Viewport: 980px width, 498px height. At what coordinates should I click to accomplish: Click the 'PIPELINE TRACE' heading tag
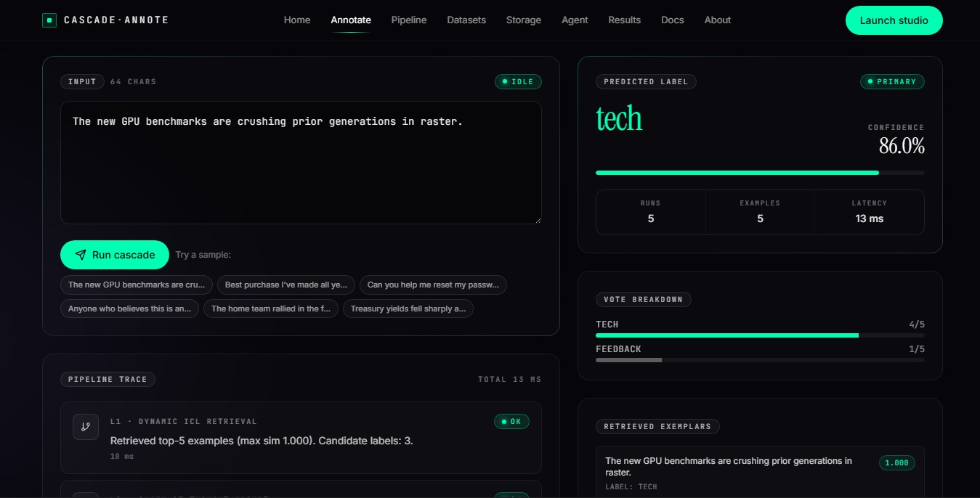[108, 380]
